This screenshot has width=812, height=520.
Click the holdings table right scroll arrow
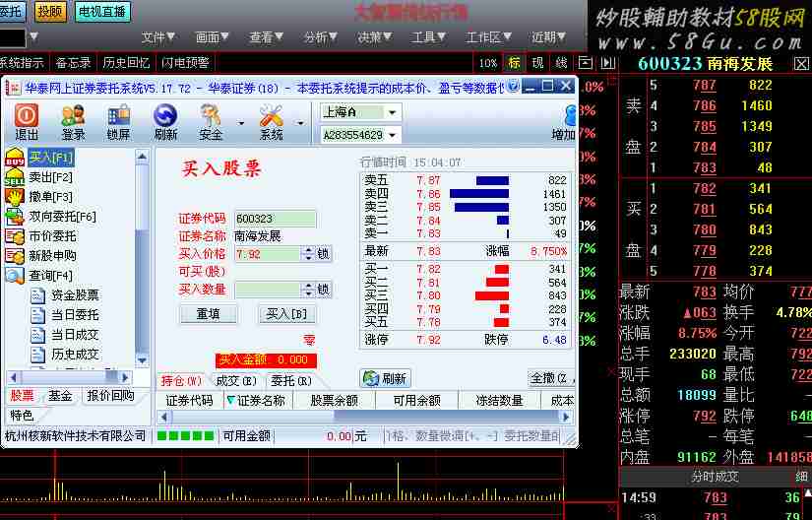coord(566,417)
